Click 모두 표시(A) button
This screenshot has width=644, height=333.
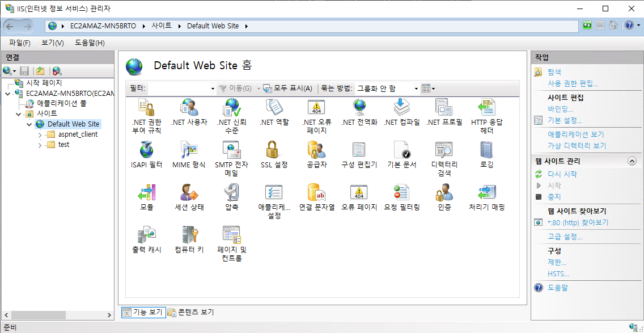point(287,88)
